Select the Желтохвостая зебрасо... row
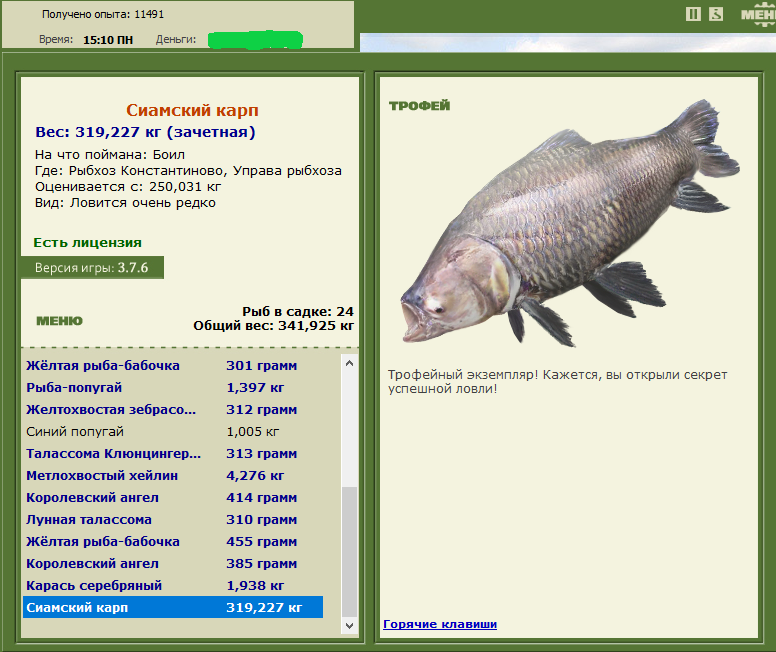The image size is (776, 652). (x=173, y=409)
